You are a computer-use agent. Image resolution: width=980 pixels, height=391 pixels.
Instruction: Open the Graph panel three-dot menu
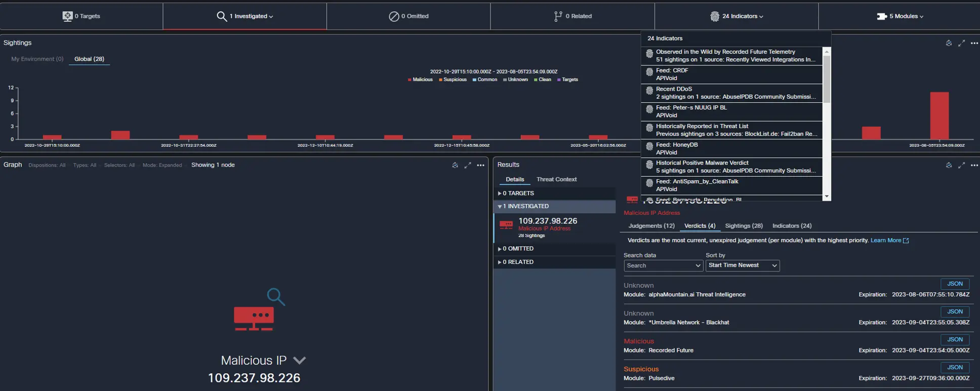pos(480,165)
